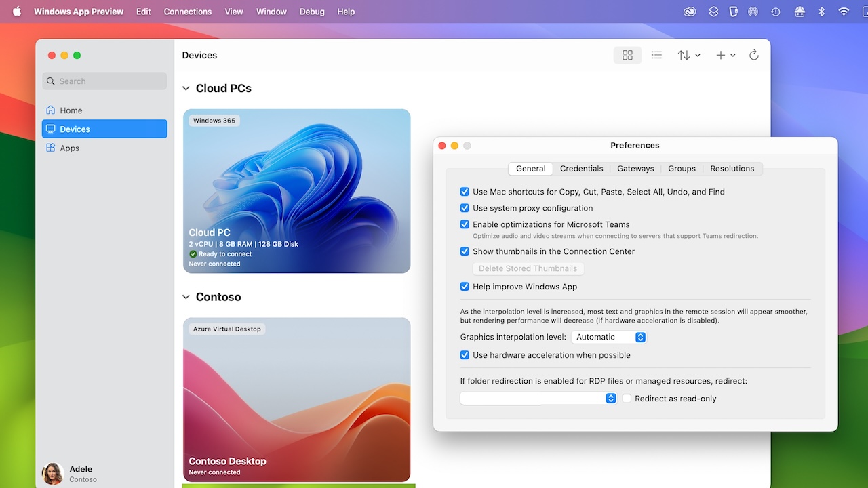Open the Contoso Desktop thumbnail card
The width and height of the screenshot is (868, 488).
click(x=297, y=400)
